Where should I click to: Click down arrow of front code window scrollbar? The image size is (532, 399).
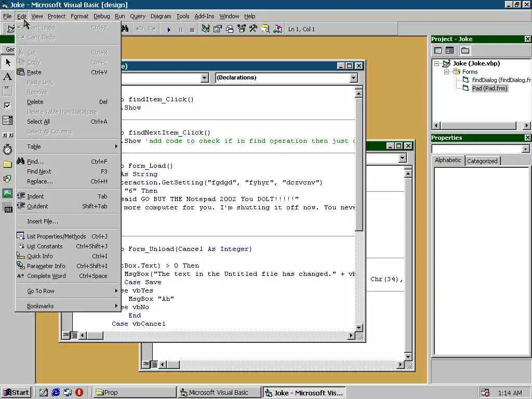[358, 327]
